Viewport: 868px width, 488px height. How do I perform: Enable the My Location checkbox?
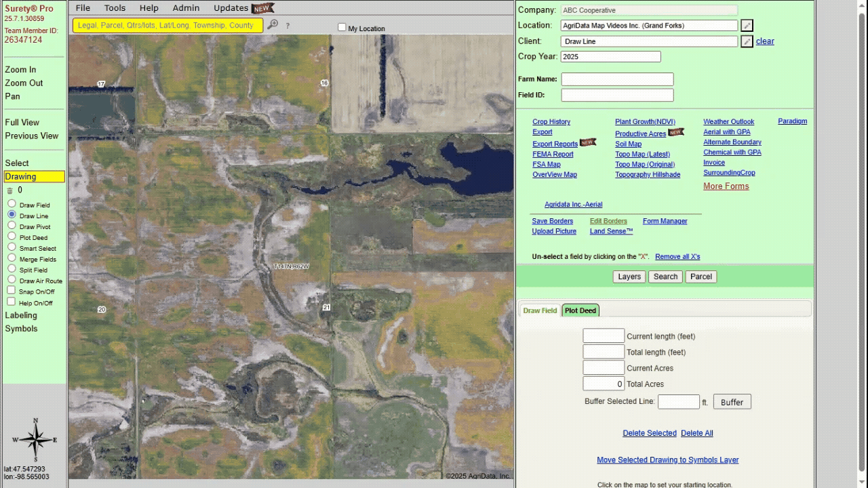(342, 28)
